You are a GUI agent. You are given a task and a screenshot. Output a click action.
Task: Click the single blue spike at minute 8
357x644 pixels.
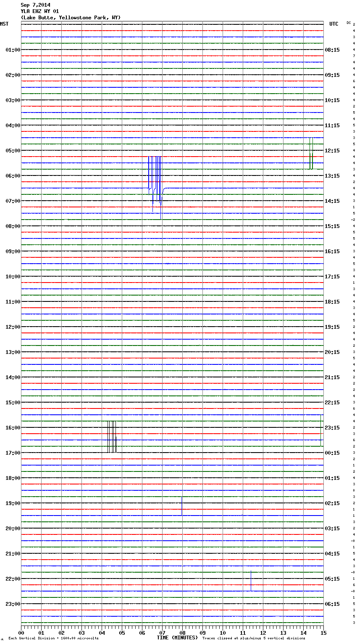[x=181, y=506]
